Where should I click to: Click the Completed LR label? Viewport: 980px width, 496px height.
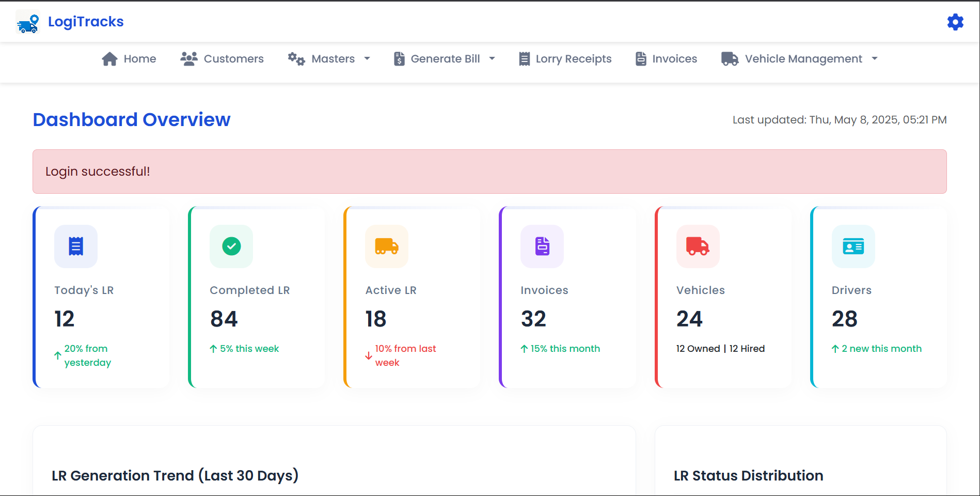pos(250,290)
